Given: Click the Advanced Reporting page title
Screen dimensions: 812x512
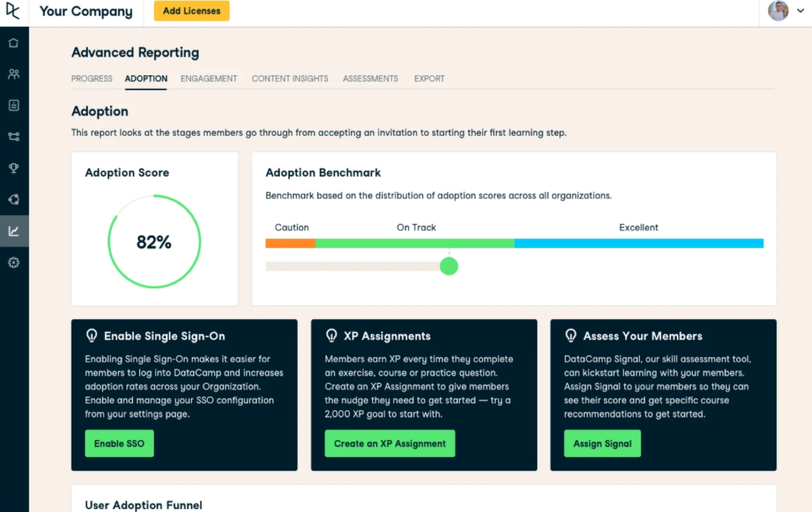Looking at the screenshot, I should [x=135, y=53].
